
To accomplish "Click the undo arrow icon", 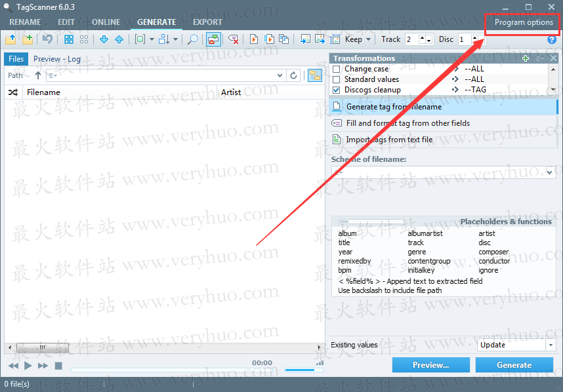I will coord(47,39).
